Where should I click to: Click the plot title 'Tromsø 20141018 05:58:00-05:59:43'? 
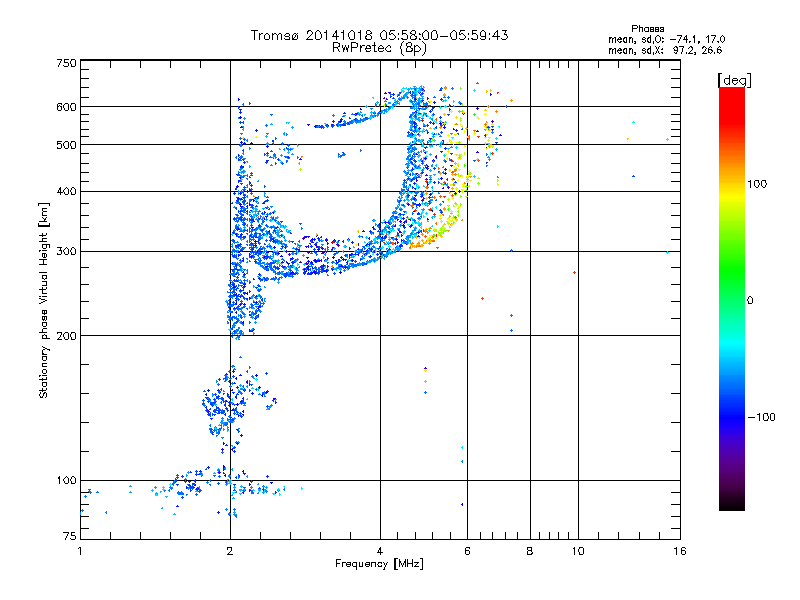(x=379, y=35)
